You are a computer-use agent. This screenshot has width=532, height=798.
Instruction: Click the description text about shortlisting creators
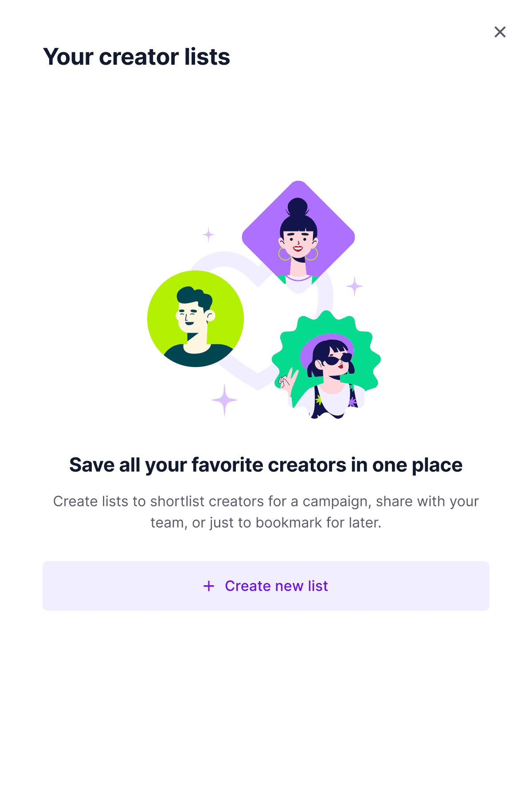click(x=266, y=512)
